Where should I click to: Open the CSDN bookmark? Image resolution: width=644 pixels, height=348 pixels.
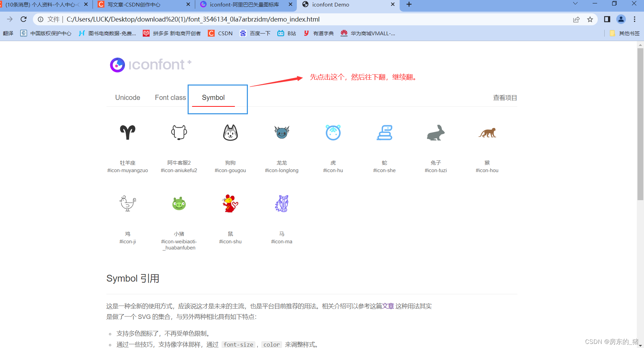(220, 33)
